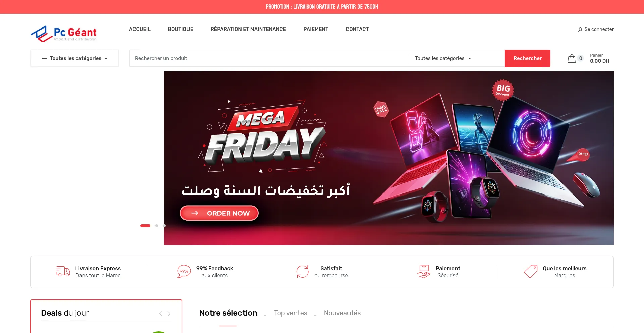Switch to the Top ventes tab
Image resolution: width=644 pixels, height=333 pixels.
coord(290,313)
